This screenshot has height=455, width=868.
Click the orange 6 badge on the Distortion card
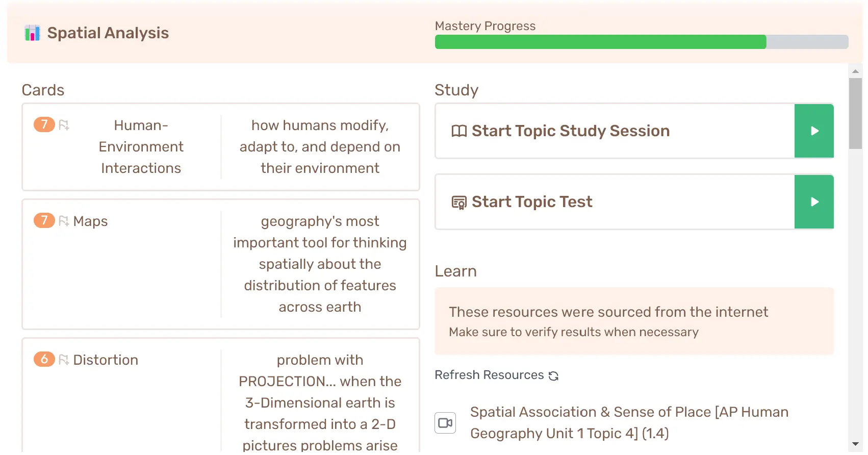pos(44,359)
